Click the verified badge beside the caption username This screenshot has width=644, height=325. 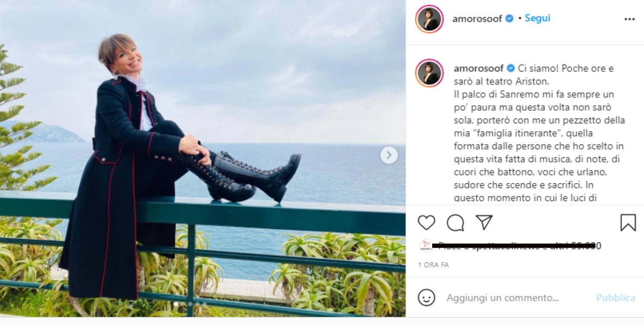pyautogui.click(x=511, y=68)
